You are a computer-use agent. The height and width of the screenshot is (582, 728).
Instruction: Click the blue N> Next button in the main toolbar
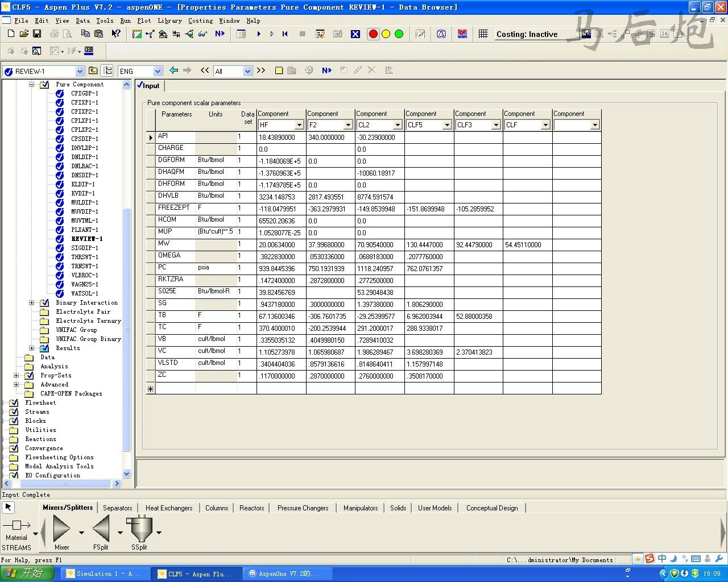pyautogui.click(x=220, y=34)
